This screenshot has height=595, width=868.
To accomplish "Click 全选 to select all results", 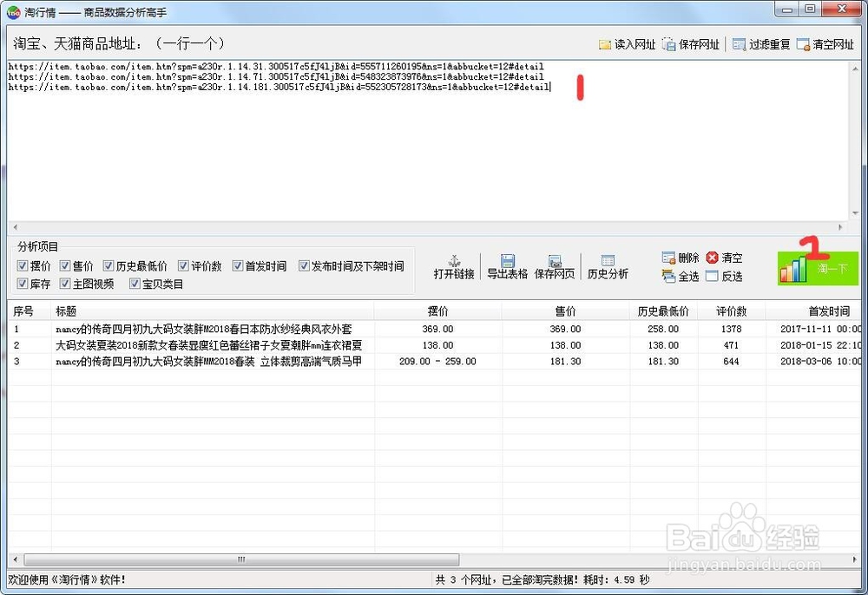I will click(x=680, y=277).
